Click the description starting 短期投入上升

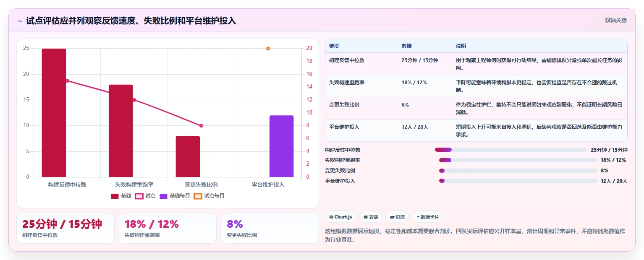point(539,130)
